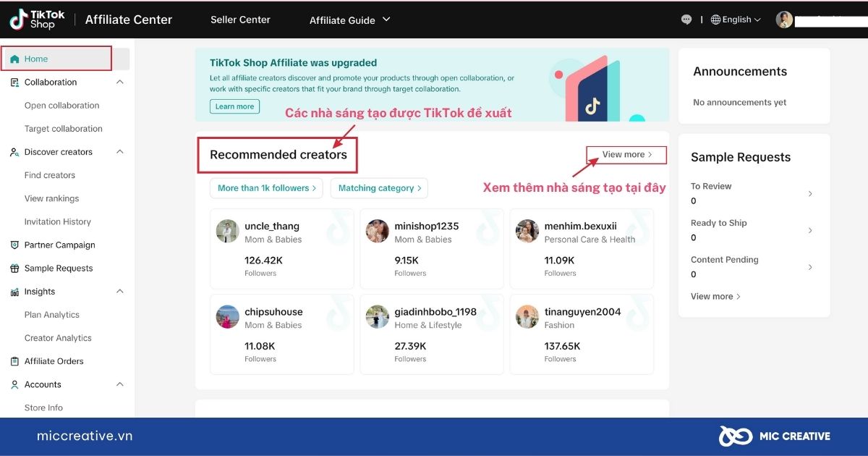This screenshot has height=456, width=868.
Task: Go to Home in the sidebar
Action: [x=67, y=59]
